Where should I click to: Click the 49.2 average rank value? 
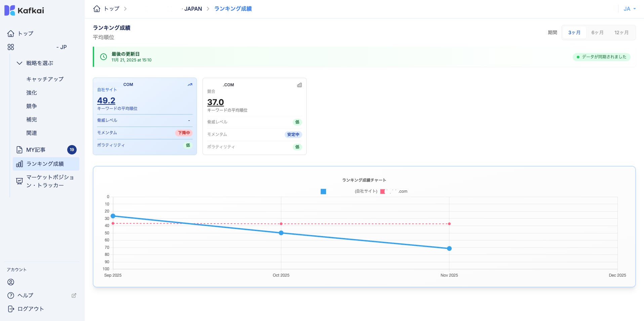(106, 100)
